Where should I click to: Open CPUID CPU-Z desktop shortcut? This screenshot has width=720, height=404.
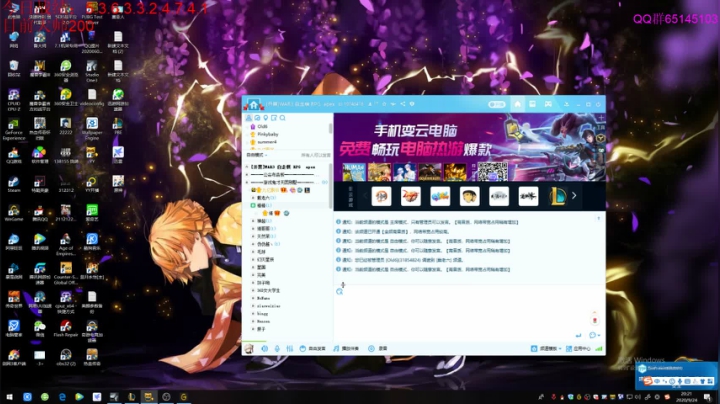point(13,99)
